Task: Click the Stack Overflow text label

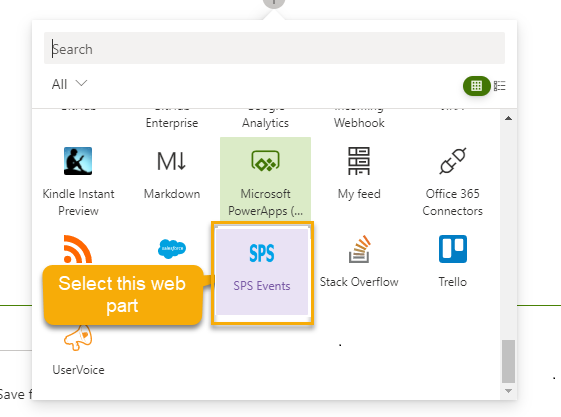Action: [x=359, y=282]
